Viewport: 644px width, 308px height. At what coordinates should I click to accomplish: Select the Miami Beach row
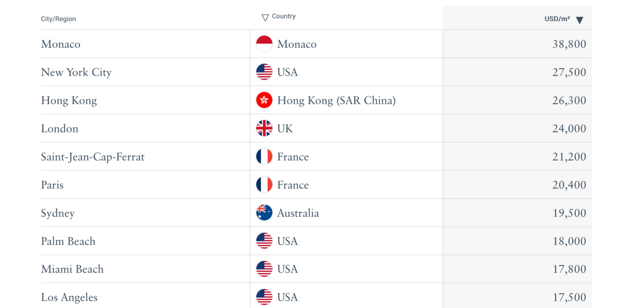(316, 269)
